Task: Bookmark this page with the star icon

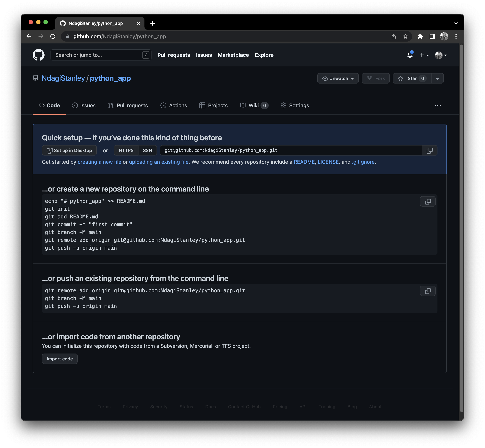Action: (406, 36)
